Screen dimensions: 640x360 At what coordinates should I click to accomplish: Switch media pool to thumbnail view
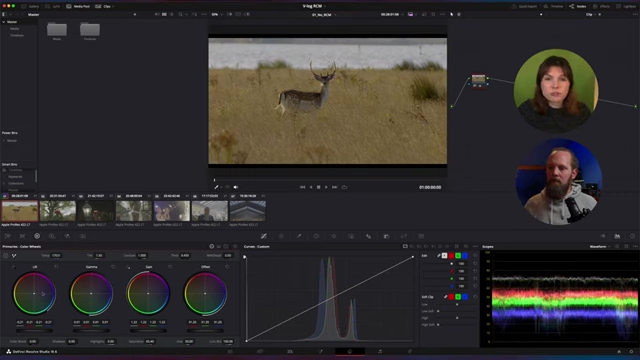(164, 14)
